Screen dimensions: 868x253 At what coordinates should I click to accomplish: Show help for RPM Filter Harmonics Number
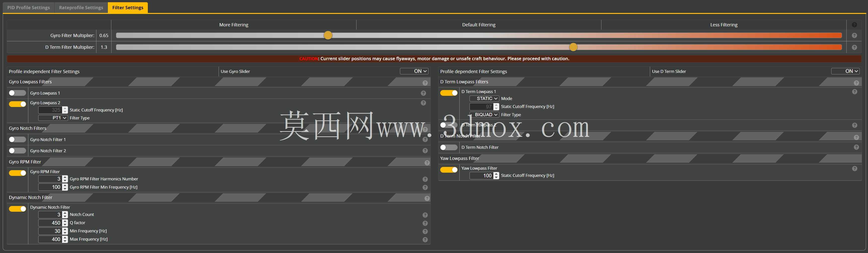click(x=425, y=179)
